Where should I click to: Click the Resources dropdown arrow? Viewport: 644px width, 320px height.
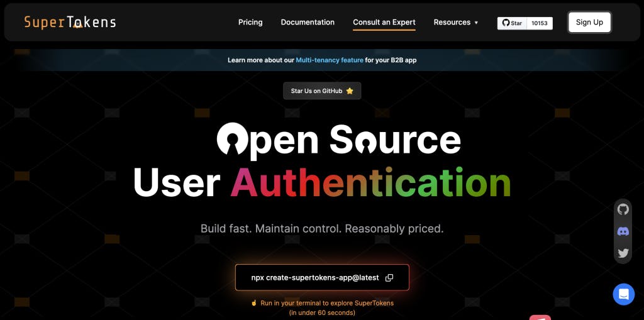(476, 23)
